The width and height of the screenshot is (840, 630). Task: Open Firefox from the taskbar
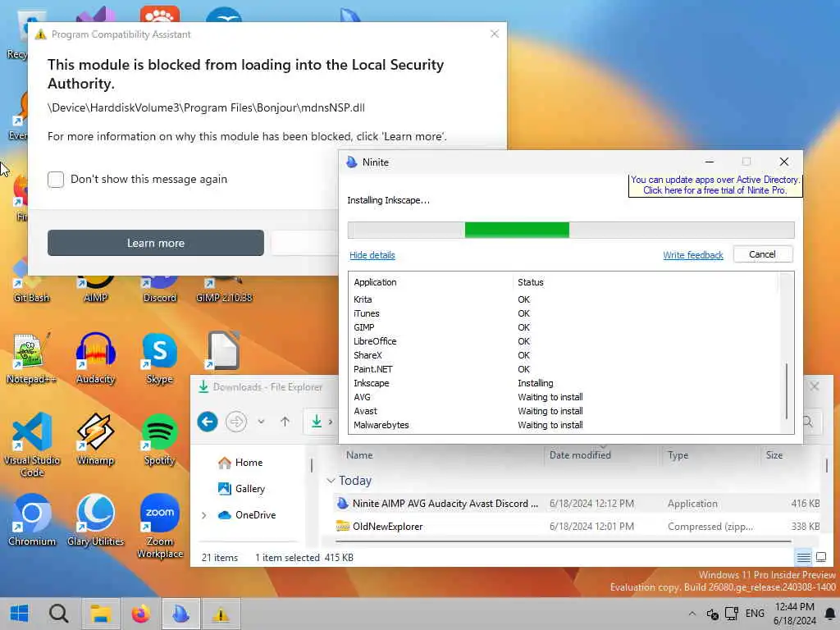pos(141,614)
